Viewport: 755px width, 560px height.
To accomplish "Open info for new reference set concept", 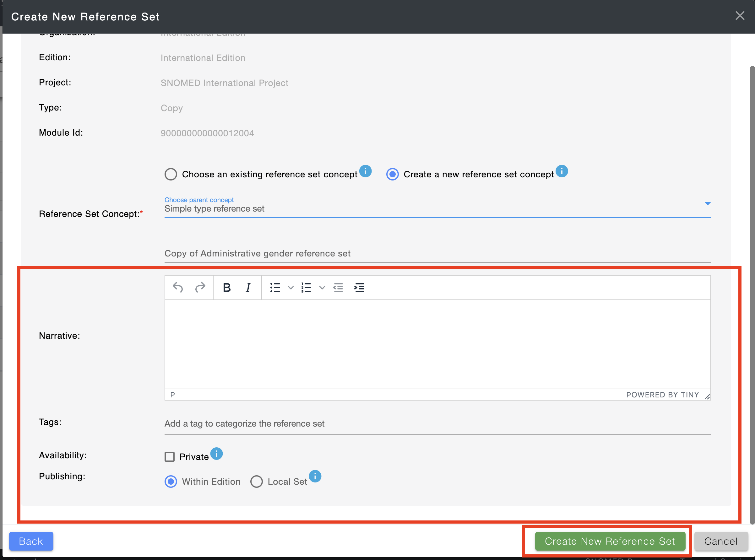I will [562, 171].
